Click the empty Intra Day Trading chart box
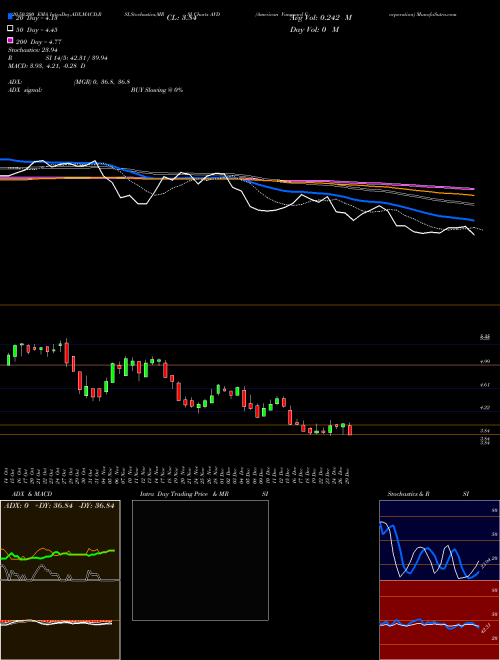The width and height of the screenshot is (500, 660). pos(200,560)
